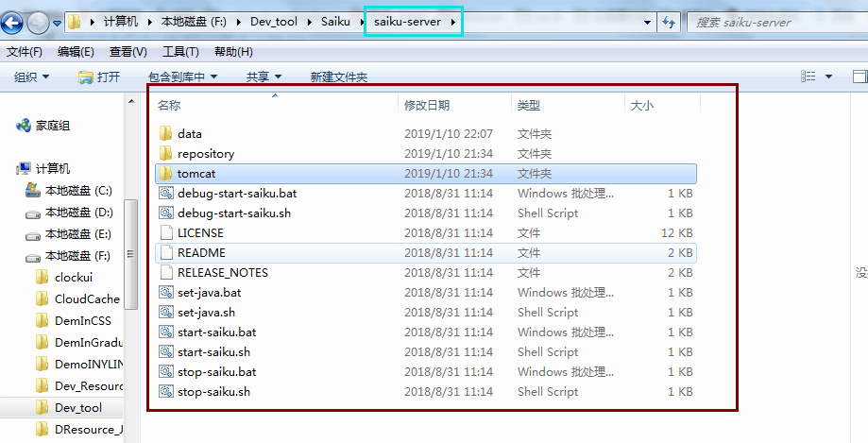Select set-java.sh file icon
The image size is (868, 443).
[165, 313]
